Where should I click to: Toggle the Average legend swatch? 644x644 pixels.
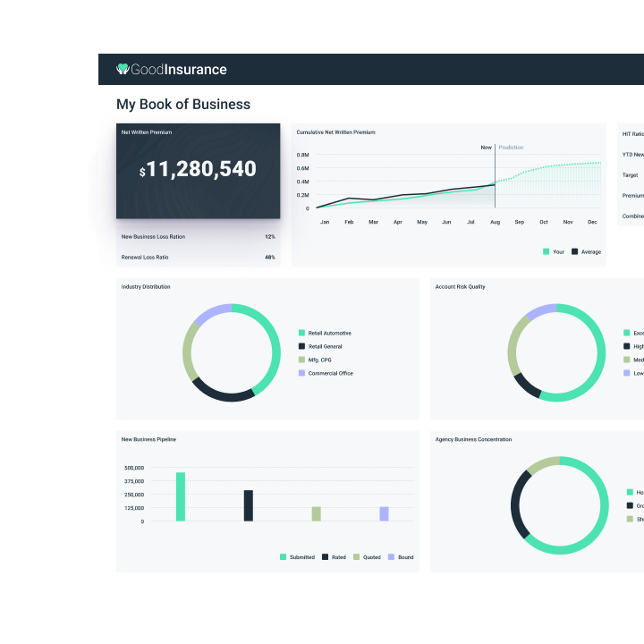(574, 251)
